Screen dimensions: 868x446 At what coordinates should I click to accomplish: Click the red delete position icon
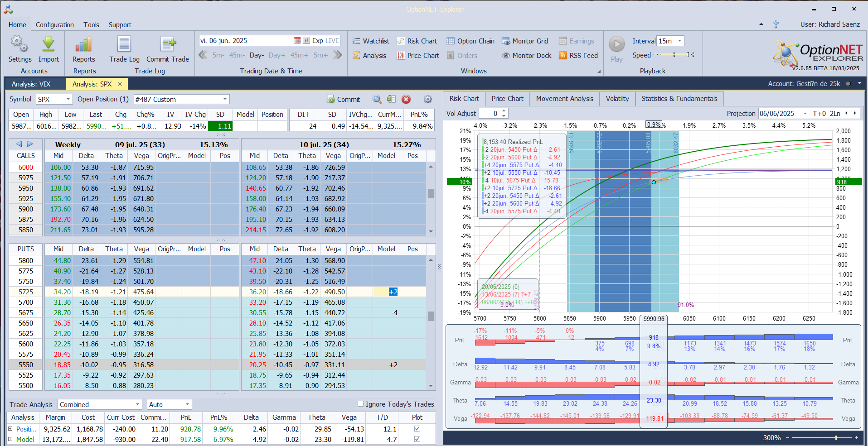pos(406,99)
